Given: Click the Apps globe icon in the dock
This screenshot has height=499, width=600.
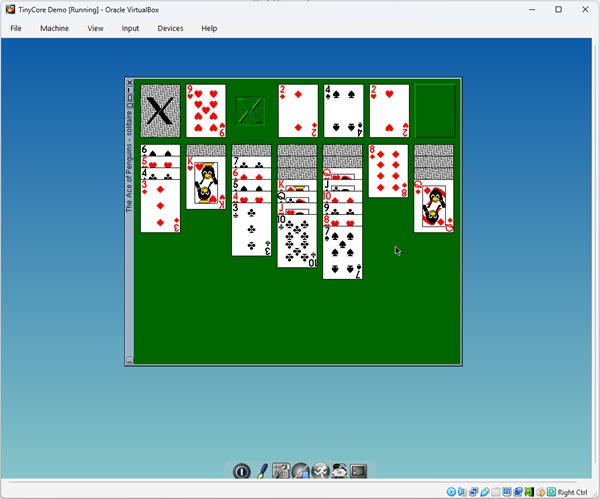Looking at the screenshot, I should click(301, 471).
